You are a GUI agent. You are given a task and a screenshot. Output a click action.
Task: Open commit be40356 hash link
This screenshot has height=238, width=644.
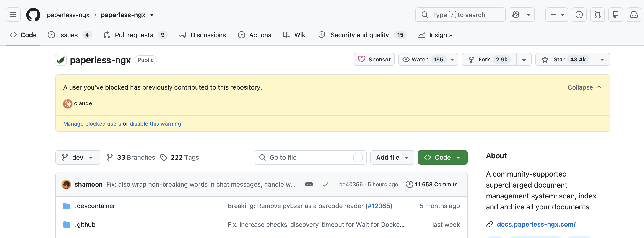(351, 184)
